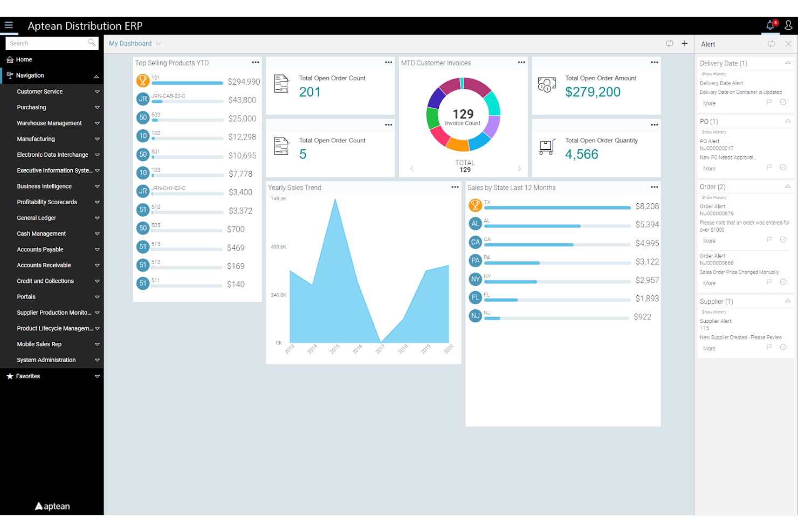The width and height of the screenshot is (798, 532).
Task: Click the trophy icon for TX sales
Action: [475, 205]
